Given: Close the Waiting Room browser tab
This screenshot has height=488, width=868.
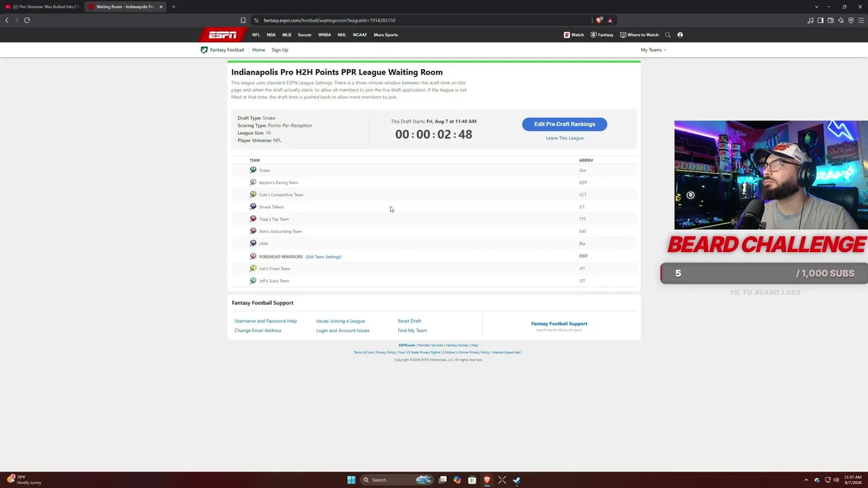Looking at the screenshot, I should coord(161,7).
